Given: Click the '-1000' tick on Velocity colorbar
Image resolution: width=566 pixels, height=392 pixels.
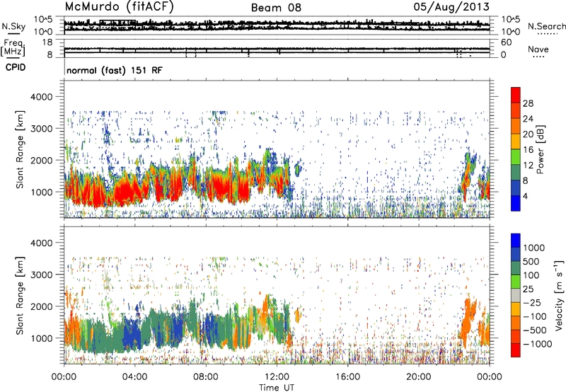Looking at the screenshot, I should coord(538,344).
